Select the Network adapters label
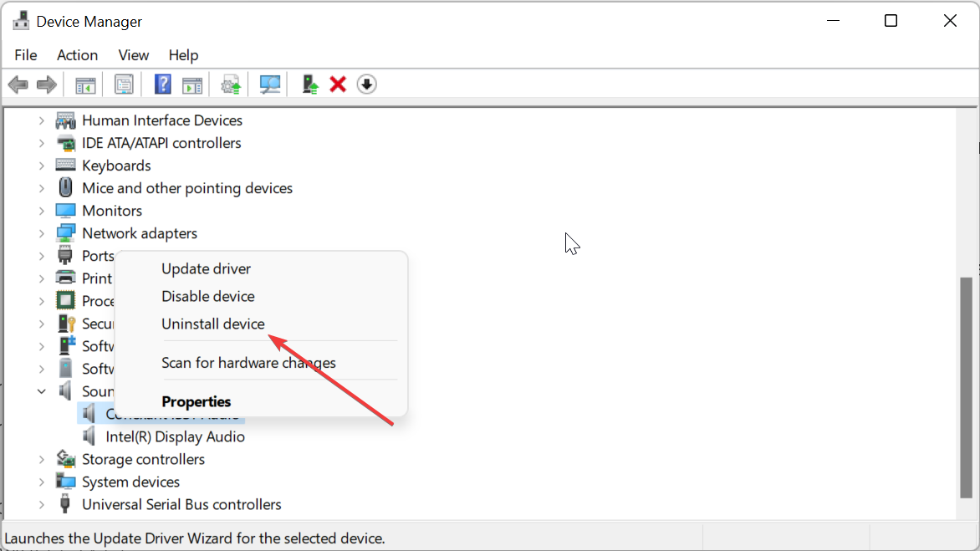980x551 pixels. click(x=140, y=233)
